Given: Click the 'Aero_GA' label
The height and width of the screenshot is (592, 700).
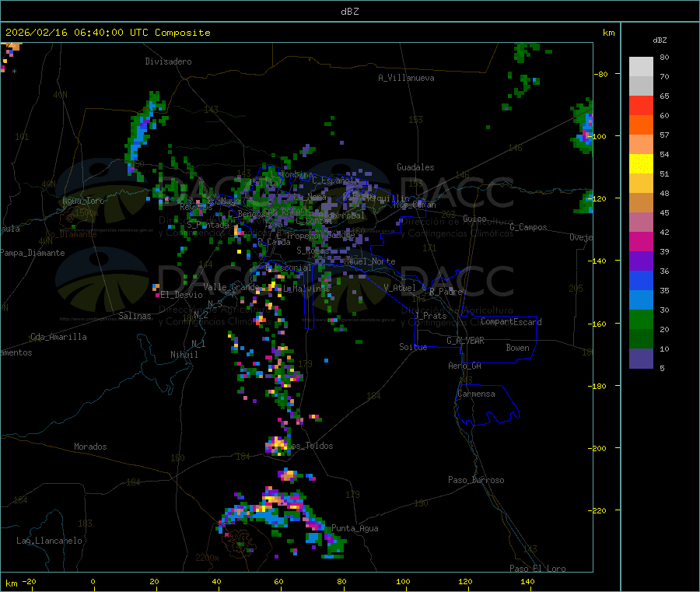Looking at the screenshot, I should tap(465, 366).
